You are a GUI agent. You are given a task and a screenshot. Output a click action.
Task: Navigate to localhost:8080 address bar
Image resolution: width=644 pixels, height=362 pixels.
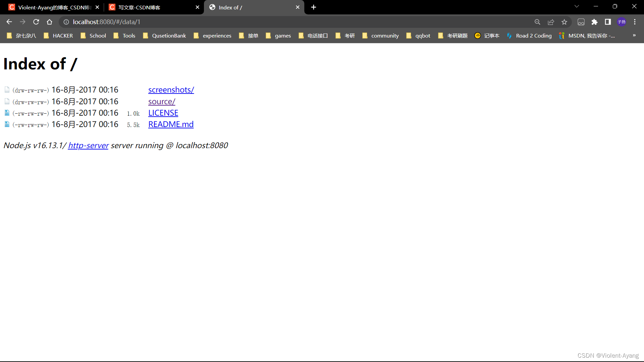click(x=106, y=22)
